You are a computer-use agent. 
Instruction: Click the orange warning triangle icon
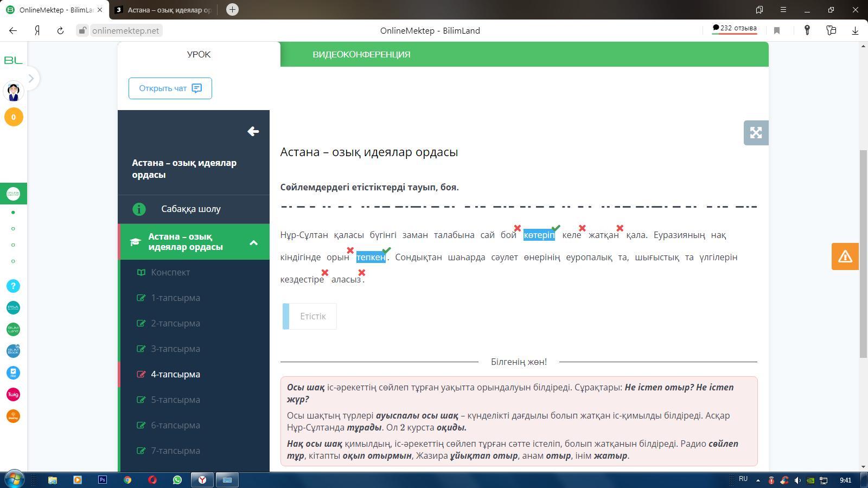coord(845,256)
